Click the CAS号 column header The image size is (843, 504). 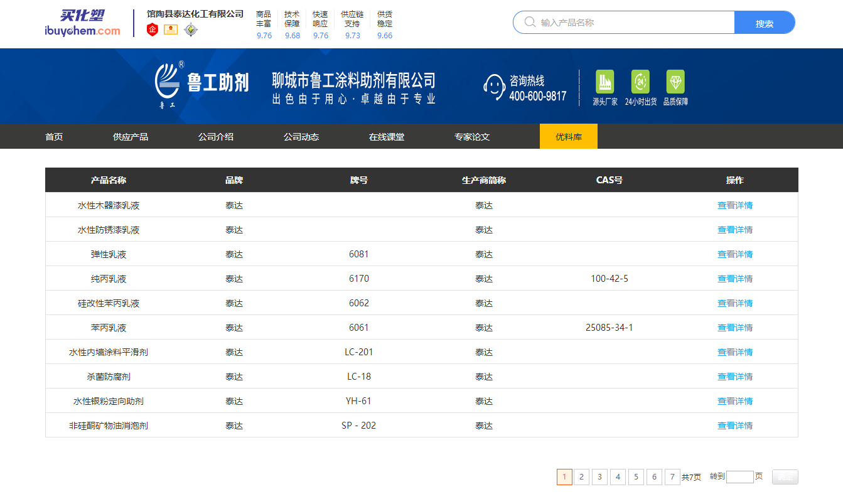pos(609,180)
